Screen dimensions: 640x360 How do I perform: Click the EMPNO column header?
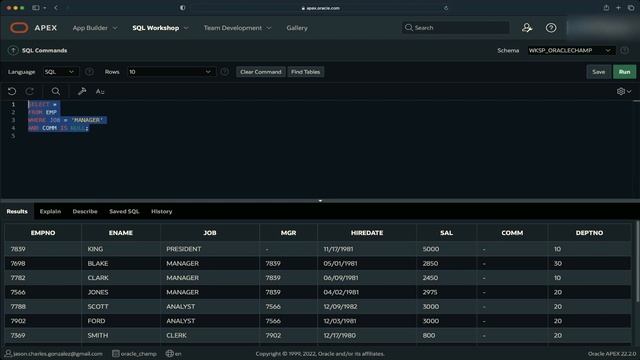43,233
